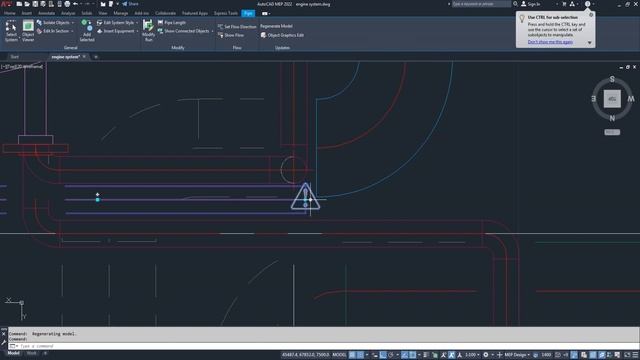640x360 pixels.
Task: Click Insert Equipment tool
Action: pyautogui.click(x=116, y=31)
